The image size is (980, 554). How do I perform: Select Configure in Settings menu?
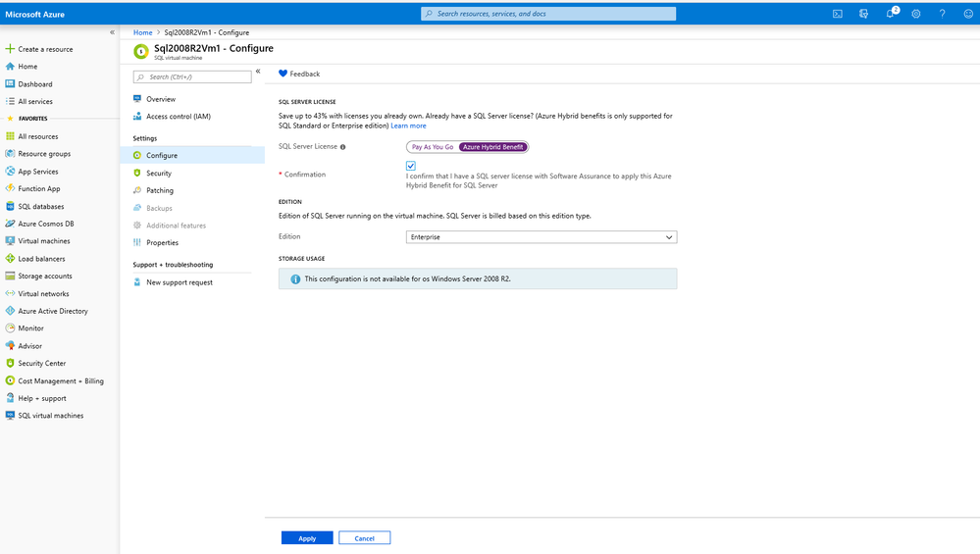point(192,156)
